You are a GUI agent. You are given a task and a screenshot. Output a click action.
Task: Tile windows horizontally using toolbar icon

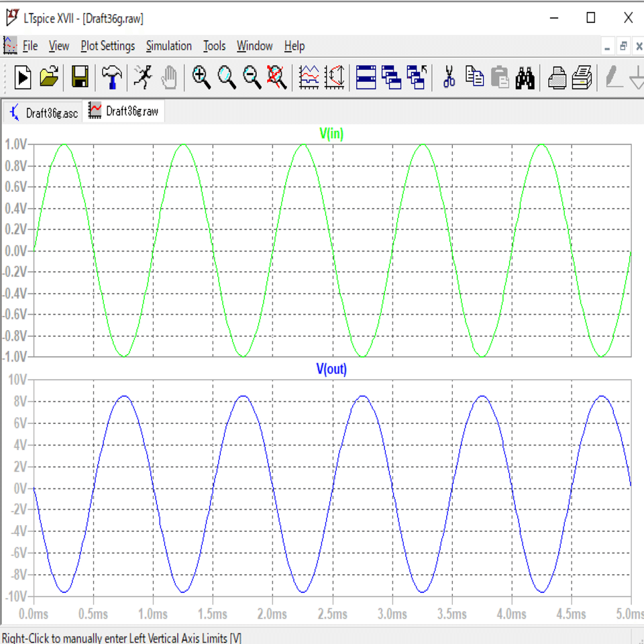366,77
